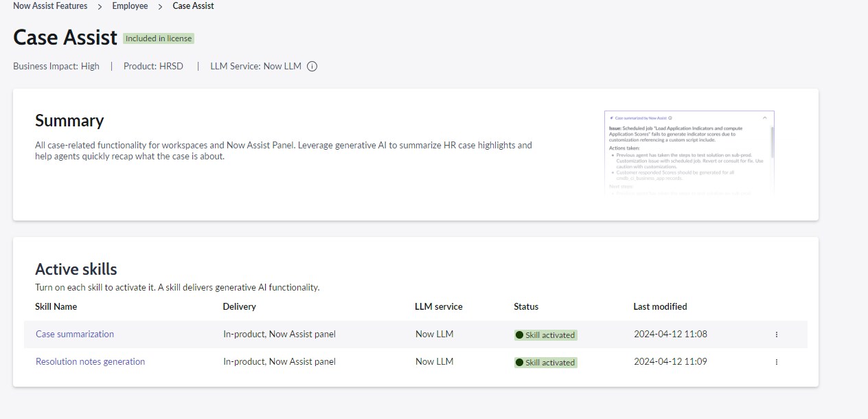This screenshot has height=419, width=868.
Task: Click the Status column header
Action: tap(526, 307)
